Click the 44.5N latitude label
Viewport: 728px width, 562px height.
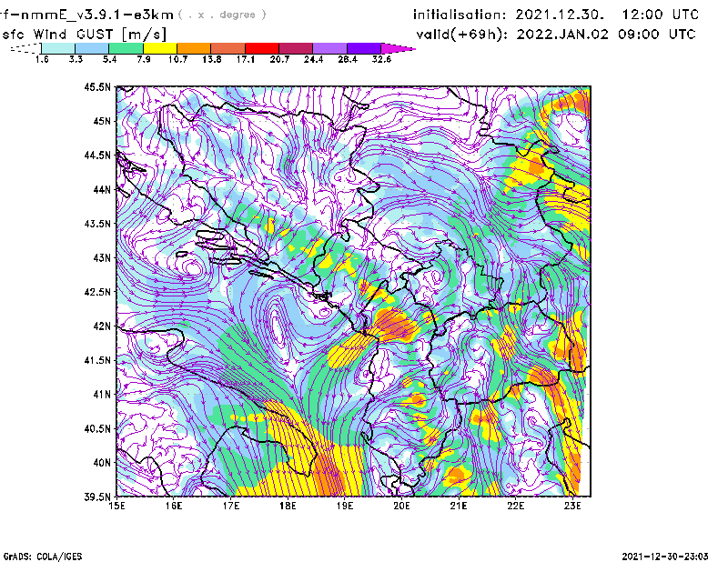tap(97, 156)
